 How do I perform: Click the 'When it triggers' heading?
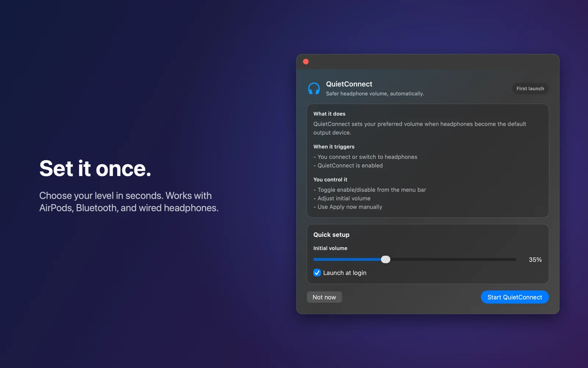[x=334, y=146]
